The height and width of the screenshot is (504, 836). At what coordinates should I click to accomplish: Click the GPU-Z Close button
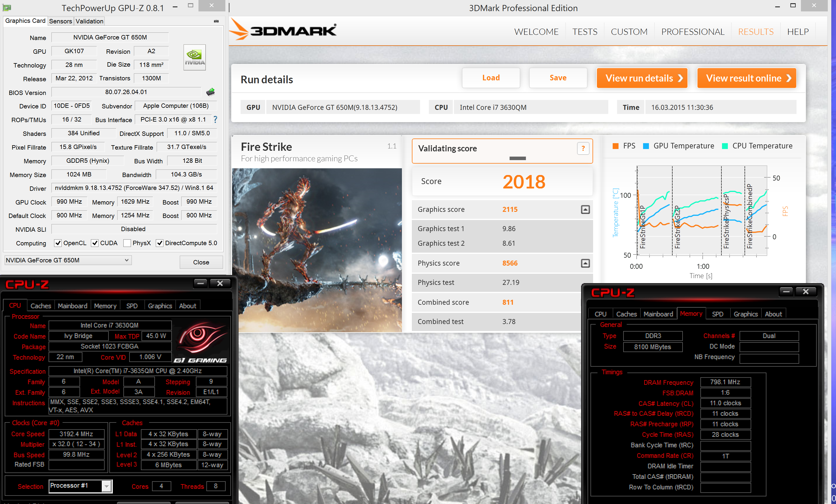pyautogui.click(x=201, y=262)
